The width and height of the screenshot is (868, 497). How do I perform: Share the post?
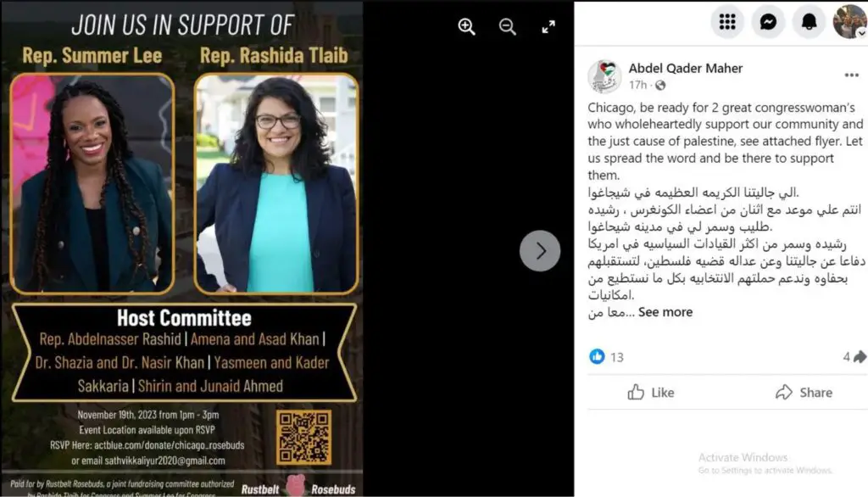(x=804, y=393)
